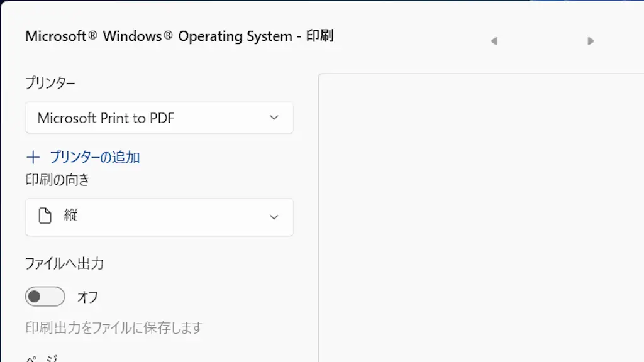Open the printer selection dropdown
644x362 pixels.
tap(158, 118)
